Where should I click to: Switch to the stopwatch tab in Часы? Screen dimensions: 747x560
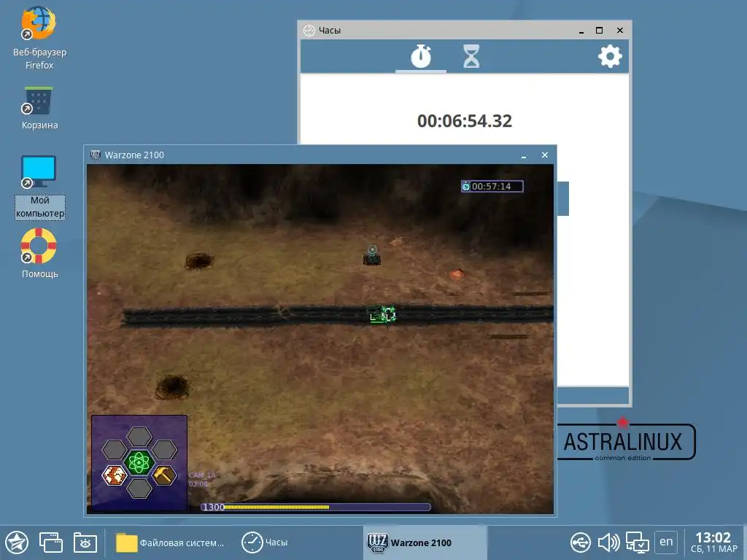click(421, 56)
